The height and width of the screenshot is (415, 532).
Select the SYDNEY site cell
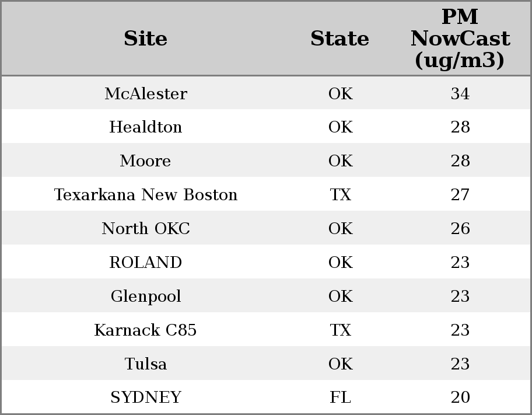(x=146, y=397)
